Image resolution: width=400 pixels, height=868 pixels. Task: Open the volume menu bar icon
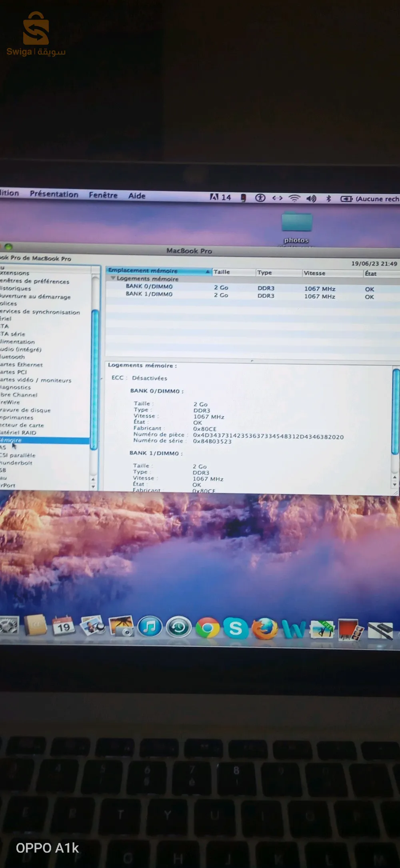point(311,198)
